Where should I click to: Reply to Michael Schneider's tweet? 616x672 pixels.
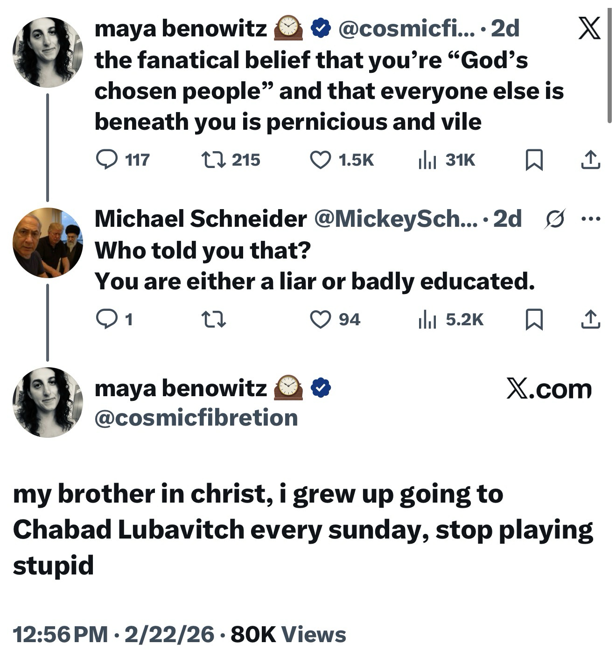click(x=106, y=320)
